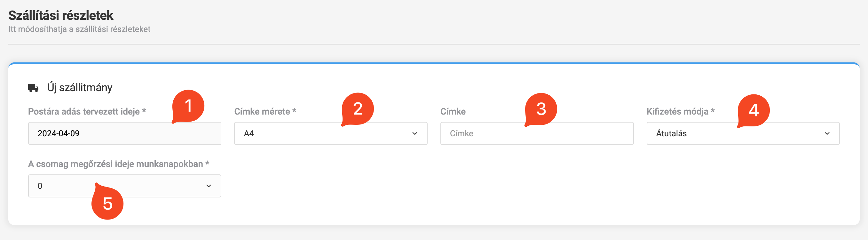Click the red marker numbered 2

tap(358, 108)
